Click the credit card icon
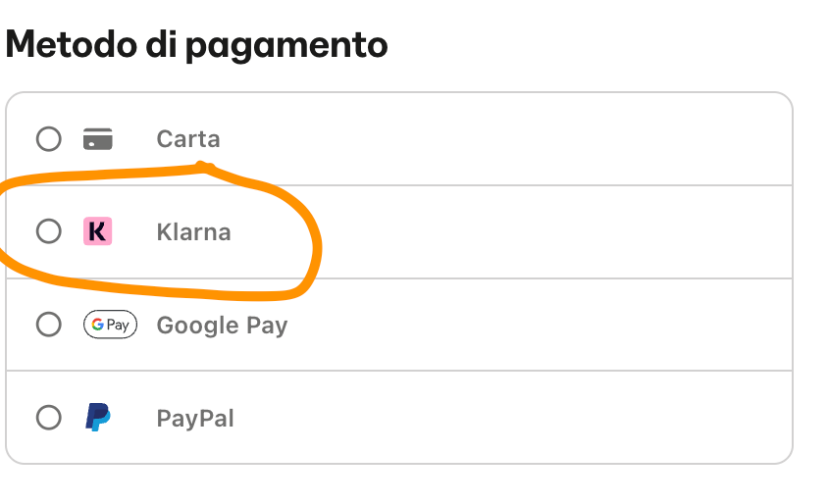The width and height of the screenshot is (828, 504). pyautogui.click(x=98, y=139)
